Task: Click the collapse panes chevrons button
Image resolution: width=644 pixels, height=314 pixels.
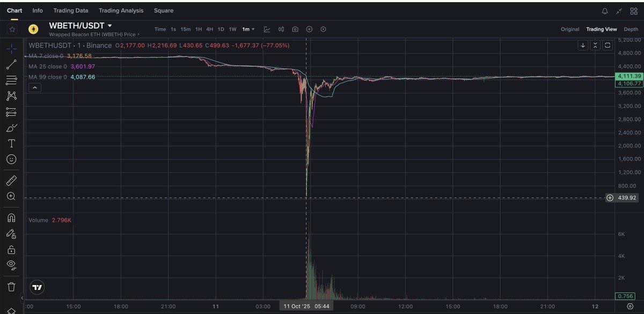Action: [x=595, y=46]
